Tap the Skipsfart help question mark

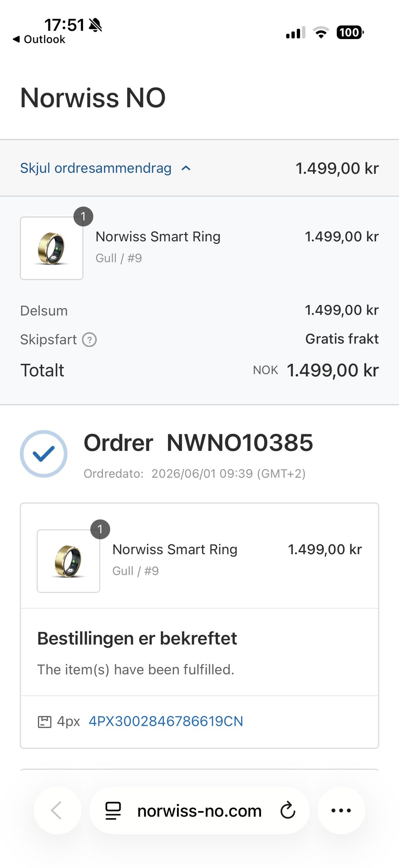click(x=89, y=340)
